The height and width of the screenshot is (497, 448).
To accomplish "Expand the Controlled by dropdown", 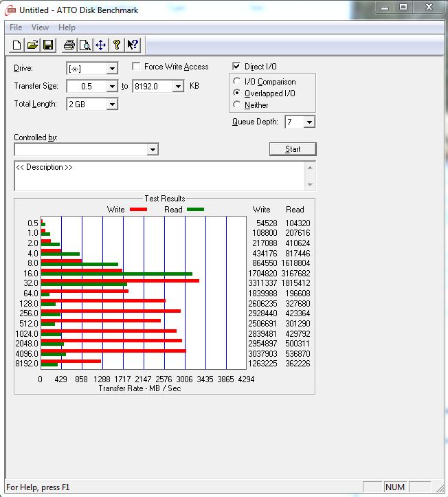I will 153,149.
